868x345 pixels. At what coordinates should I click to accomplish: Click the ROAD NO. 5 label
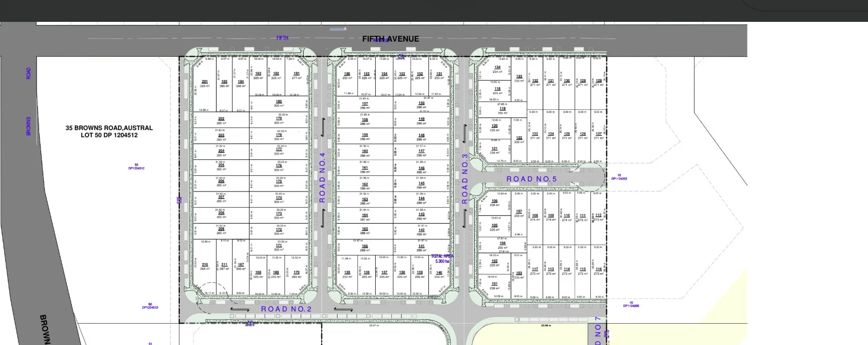531,179
